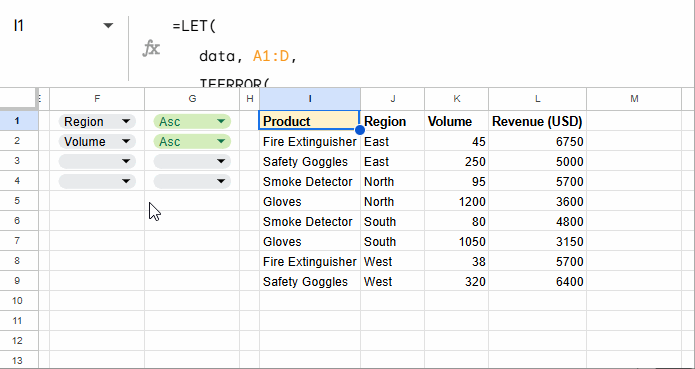Select the Smoke Detector cell in row 4
Viewport: 695px width, 369px height.
310,181
